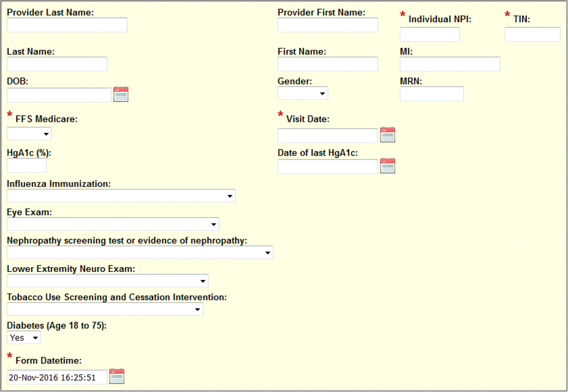Viewport: 568px width, 392px height.
Task: Click the "FFS Medicare:" label
Action: [x=47, y=120]
